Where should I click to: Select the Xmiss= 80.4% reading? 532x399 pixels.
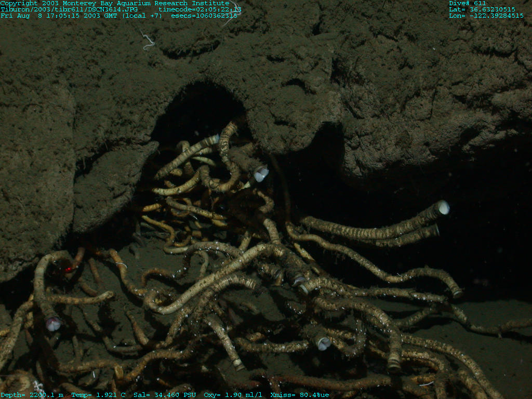[x=296, y=395]
